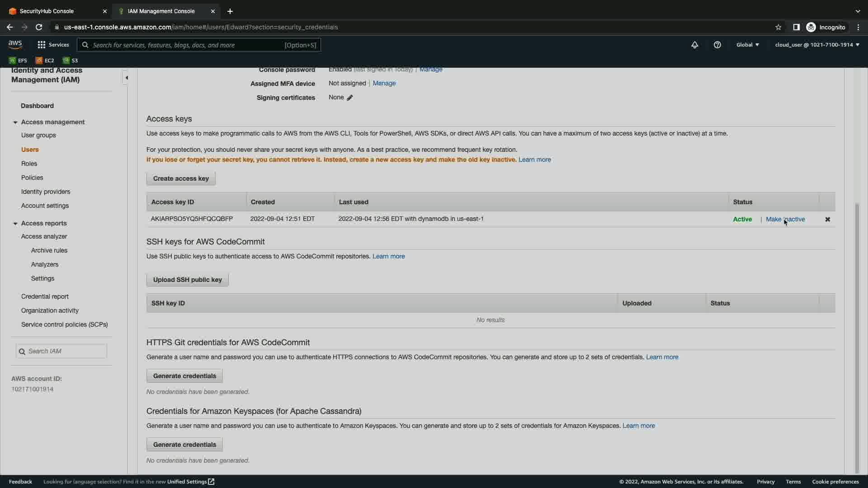Open Roles in the IAM sidebar
The image size is (868, 488).
(x=29, y=164)
